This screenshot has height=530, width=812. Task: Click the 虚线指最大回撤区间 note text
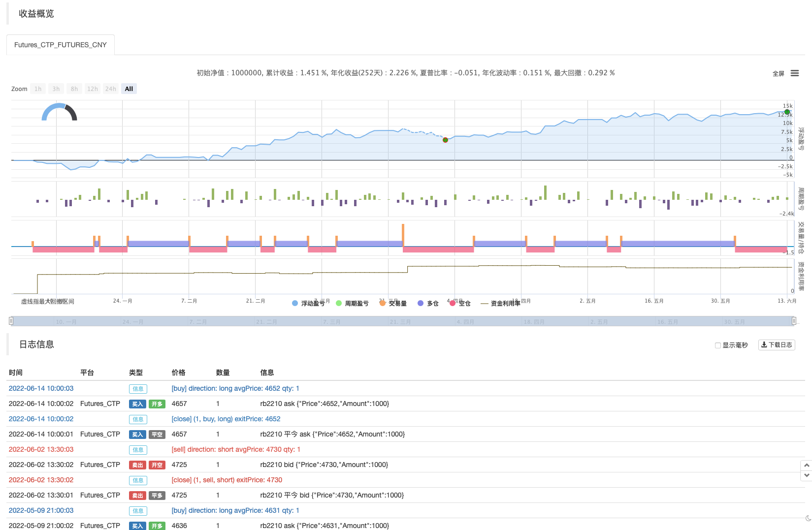tap(47, 301)
